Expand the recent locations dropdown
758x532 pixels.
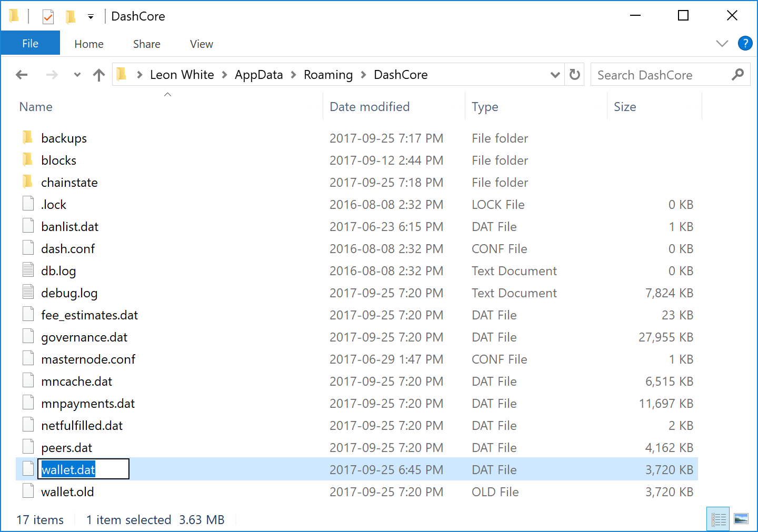77,75
